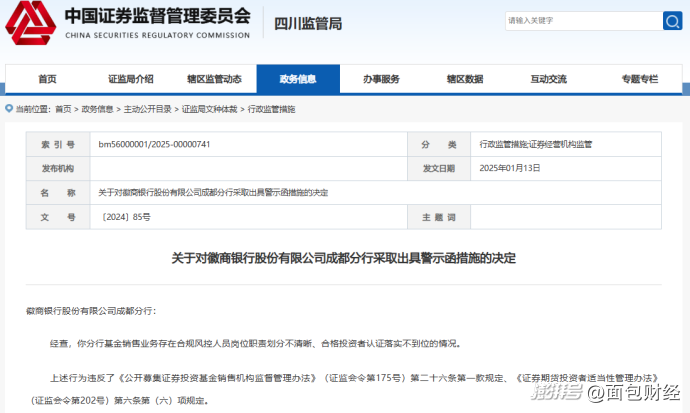Open the 互动交流 navigation tab
690x413 pixels.
549,79
